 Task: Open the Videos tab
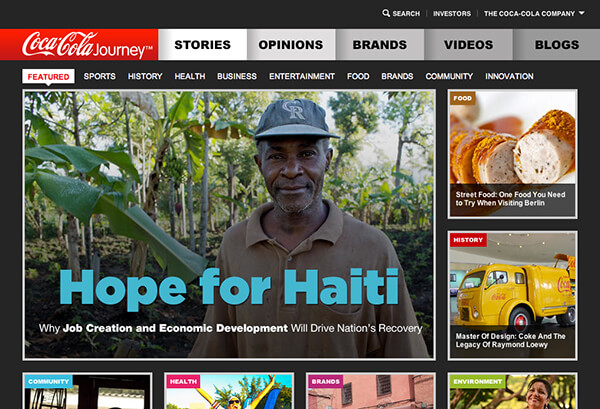coord(468,45)
